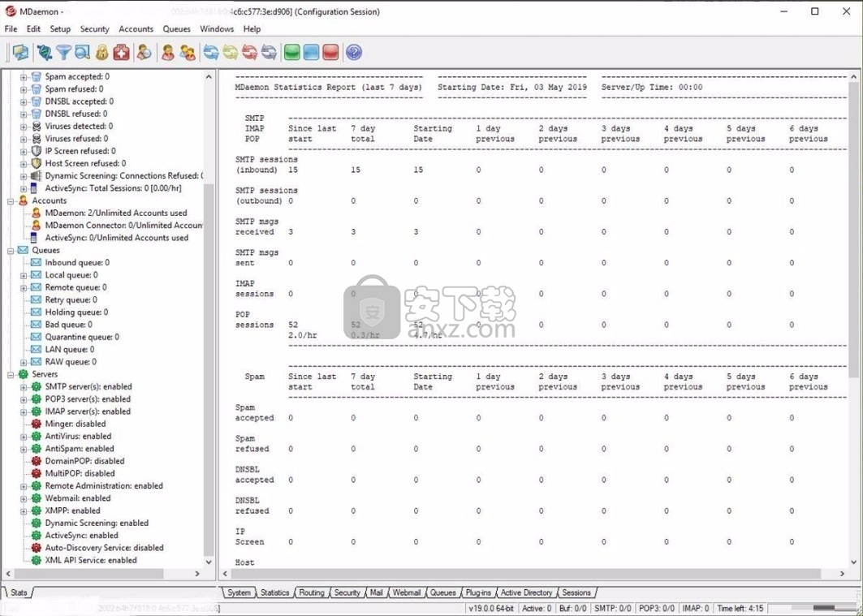
Task: Click the shield icon beside IP Screen refused
Action: tap(37, 151)
